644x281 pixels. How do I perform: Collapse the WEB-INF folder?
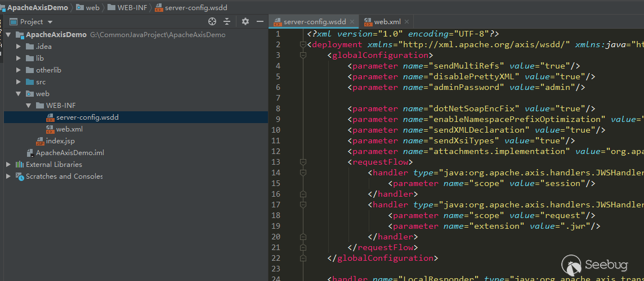tap(29, 106)
